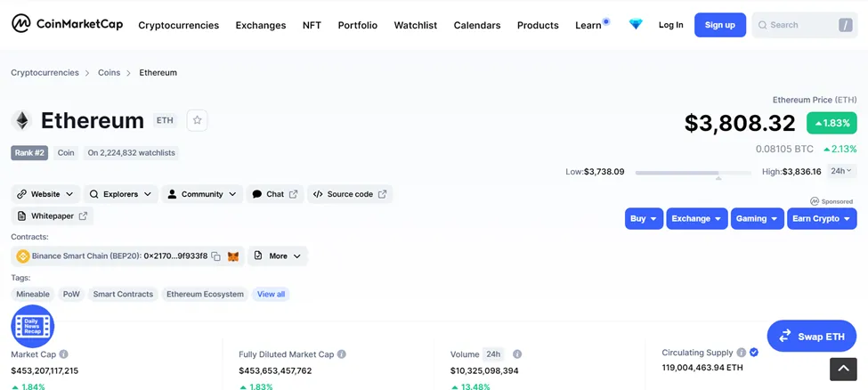Open the Source code link

pyautogui.click(x=350, y=194)
